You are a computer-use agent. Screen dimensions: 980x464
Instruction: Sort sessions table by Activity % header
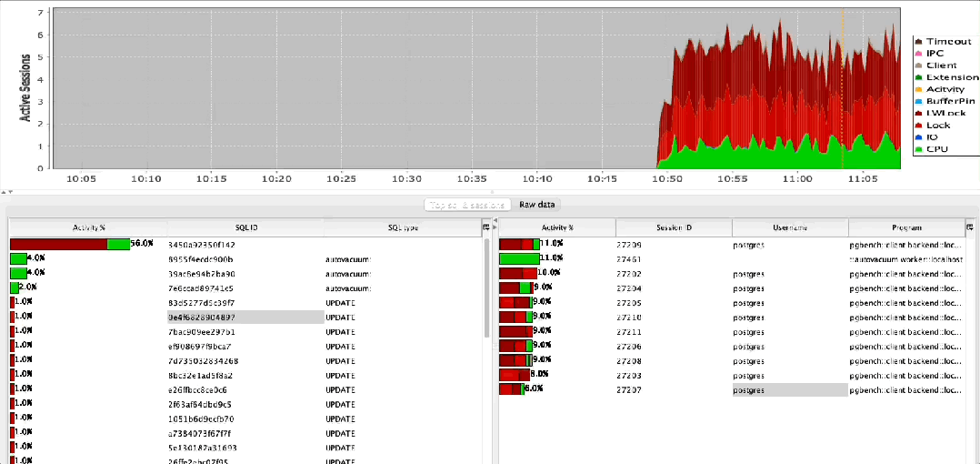pos(557,227)
